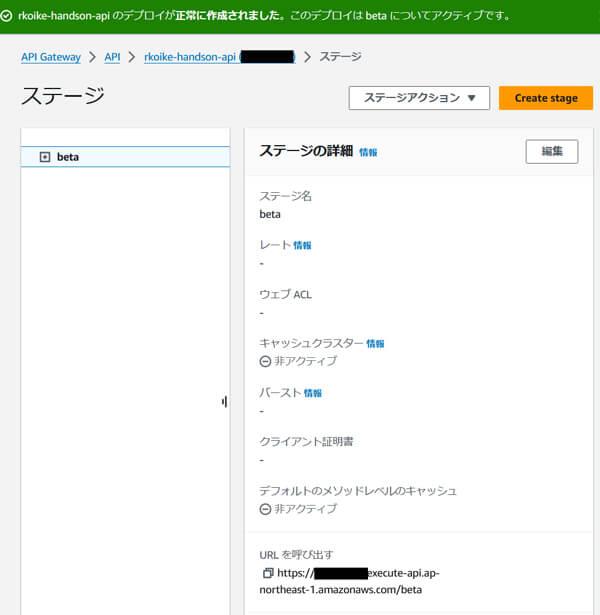
Task: Click the ウェブ ACL label
Action: click(x=285, y=295)
